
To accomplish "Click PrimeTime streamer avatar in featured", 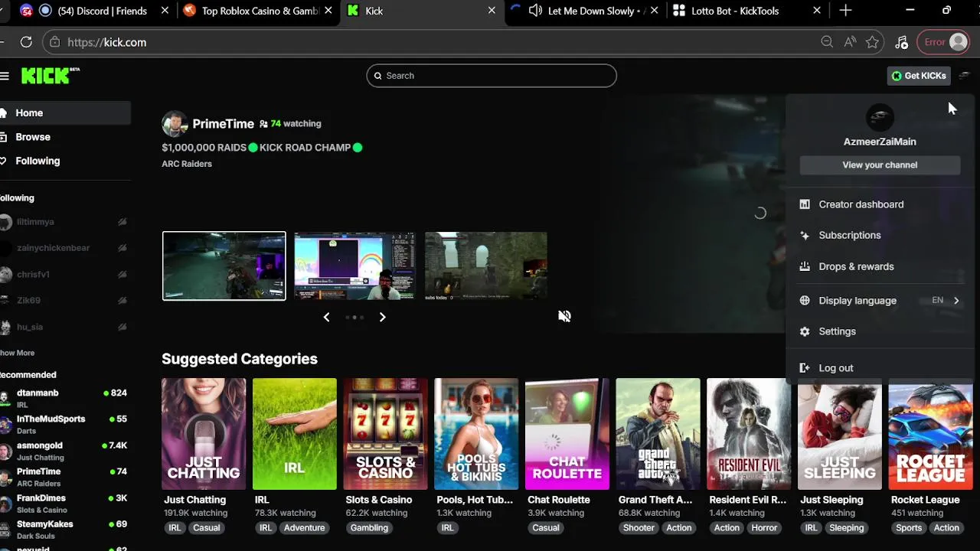I will 175,123.
